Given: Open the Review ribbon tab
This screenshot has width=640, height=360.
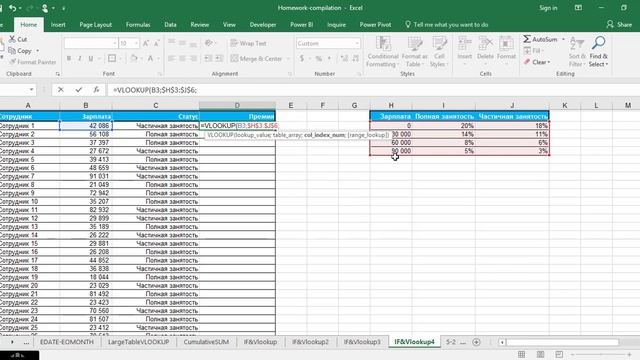Looking at the screenshot, I should pos(200,24).
